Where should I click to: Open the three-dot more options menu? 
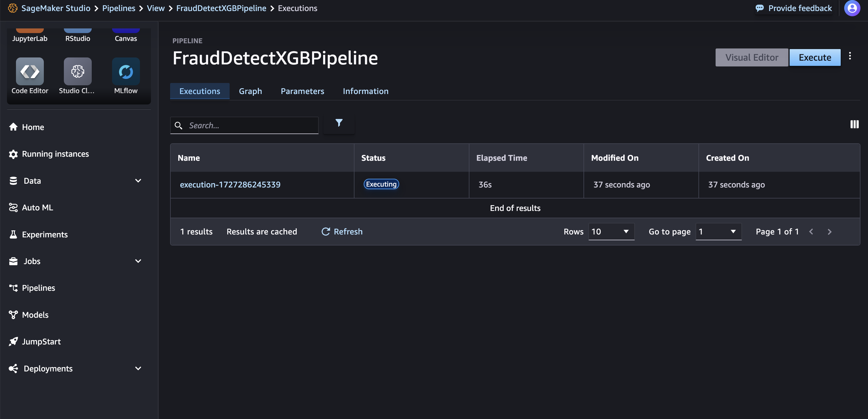click(x=850, y=56)
